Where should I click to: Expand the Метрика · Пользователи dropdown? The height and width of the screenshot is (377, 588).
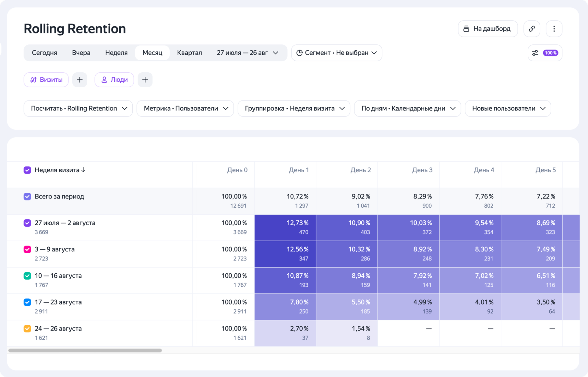click(185, 109)
